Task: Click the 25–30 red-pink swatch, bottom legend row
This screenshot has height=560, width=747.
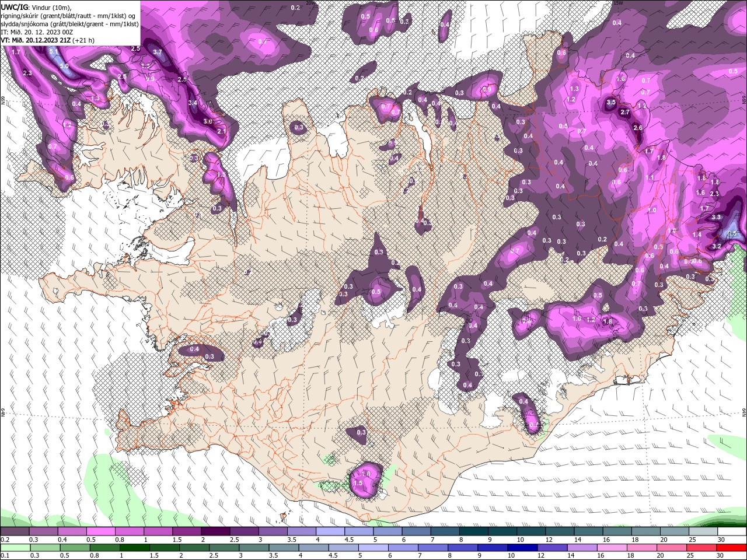Action: pos(701,547)
